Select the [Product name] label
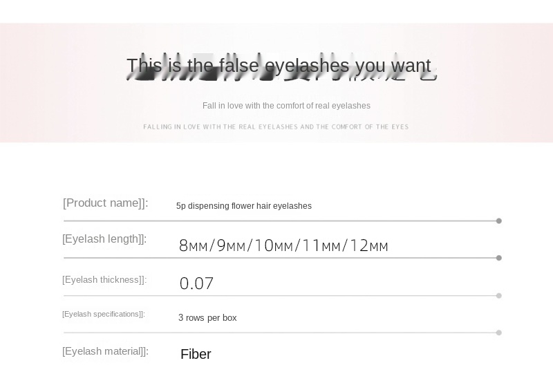This screenshot has height=392, width=553. (x=106, y=203)
